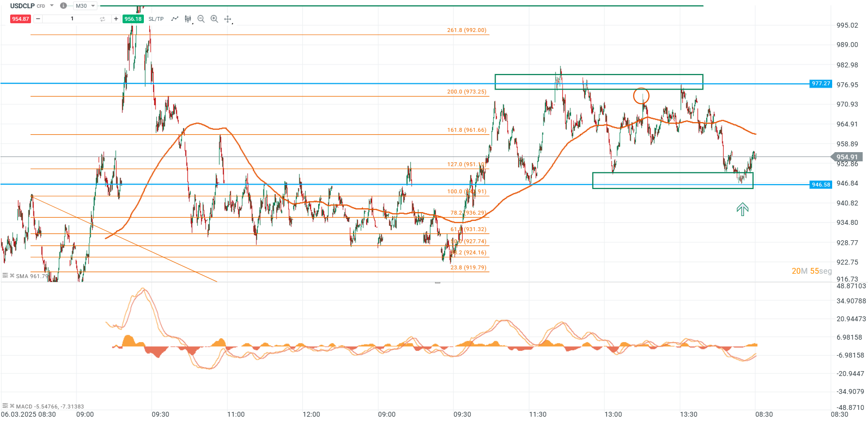Remove the MACD indicator
Screen dimensions: 868x422
[12, 406]
